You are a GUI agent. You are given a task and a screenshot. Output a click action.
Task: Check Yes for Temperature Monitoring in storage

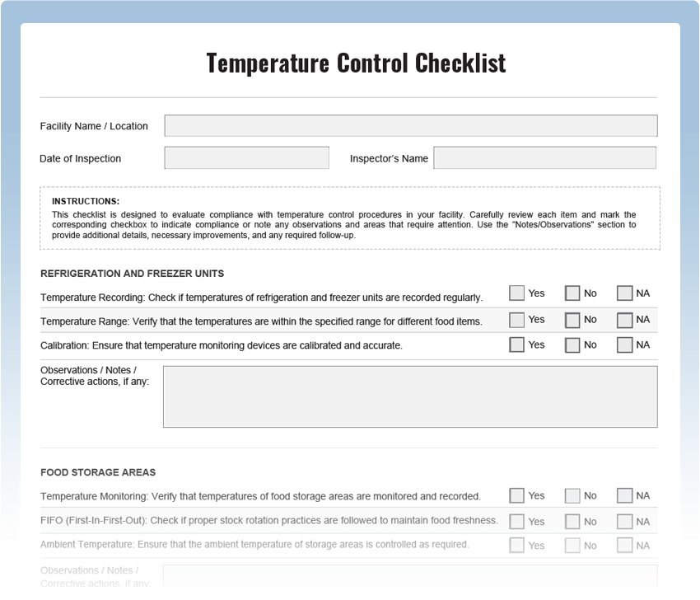[516, 495]
